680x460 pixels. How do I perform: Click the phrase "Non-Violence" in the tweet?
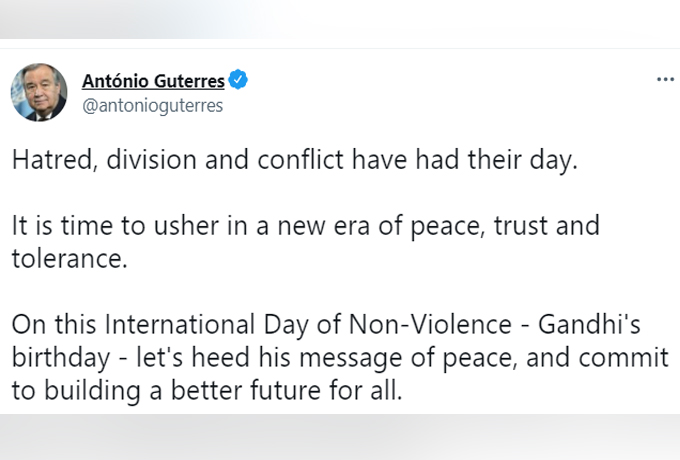[430, 324]
